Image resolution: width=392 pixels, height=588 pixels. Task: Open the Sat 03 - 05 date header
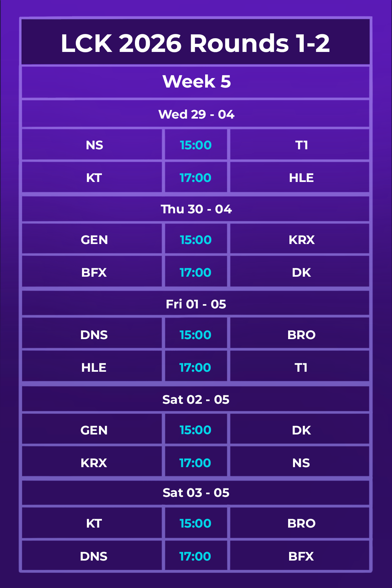point(196,493)
